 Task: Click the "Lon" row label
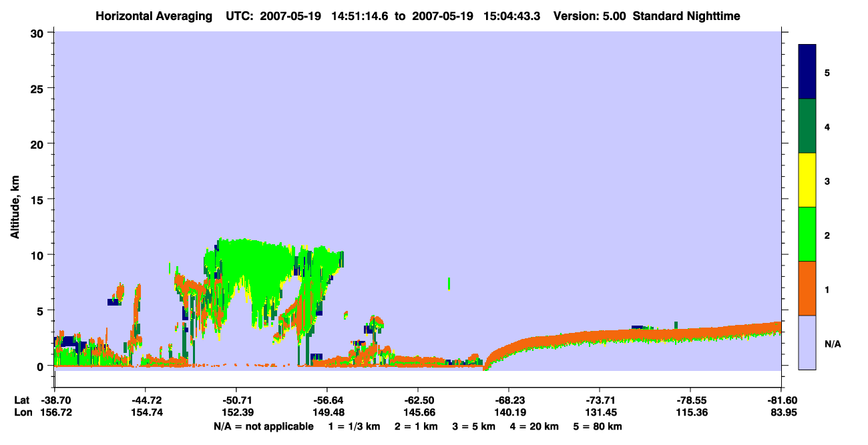pos(22,412)
